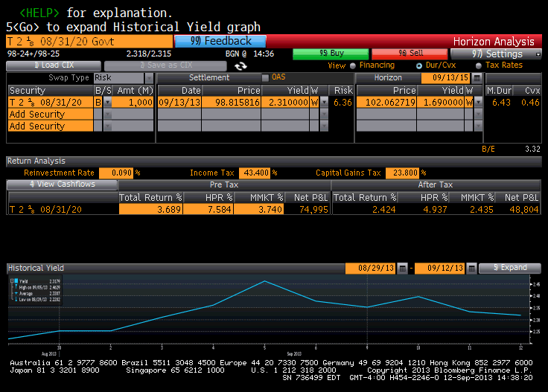The width and height of the screenshot is (548, 392).
Task: Open the Settings dropdown menu
Action: tap(497, 54)
